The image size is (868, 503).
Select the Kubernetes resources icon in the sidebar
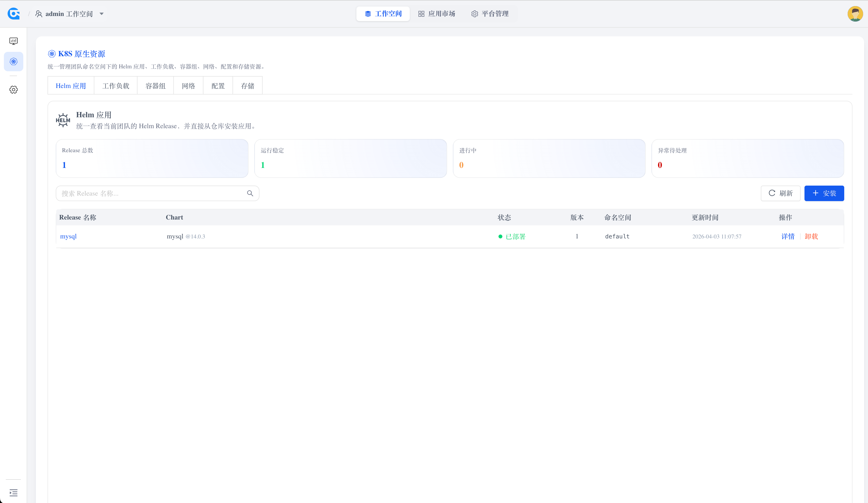[13, 62]
